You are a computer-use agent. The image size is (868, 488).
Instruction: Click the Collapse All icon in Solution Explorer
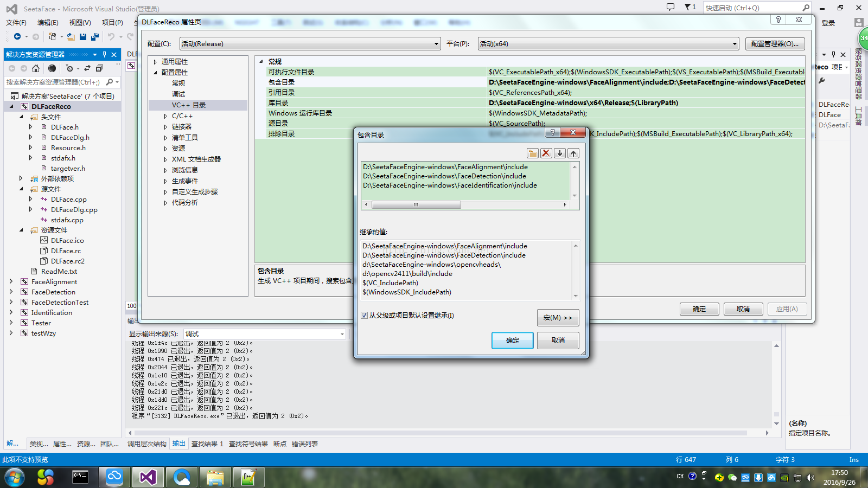(x=99, y=68)
